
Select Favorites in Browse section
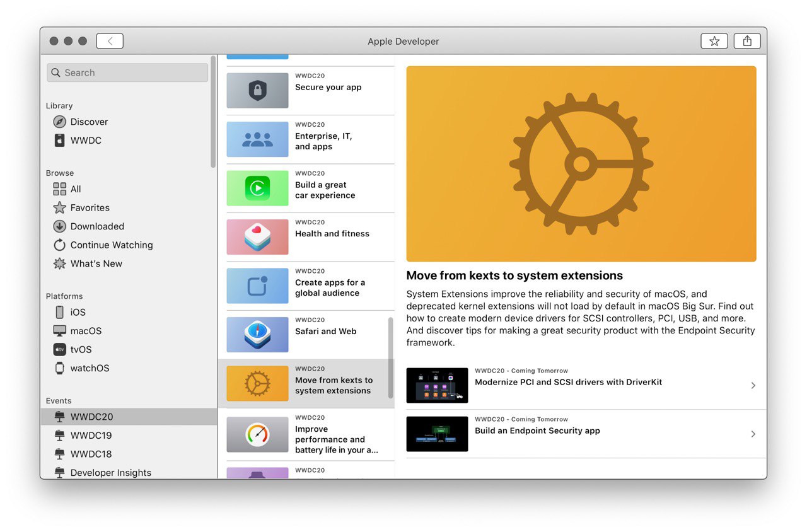coord(90,207)
